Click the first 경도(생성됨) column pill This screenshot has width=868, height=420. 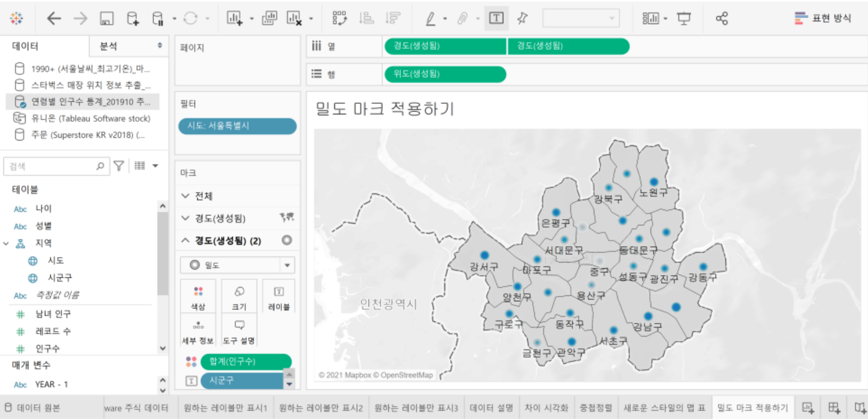click(445, 46)
